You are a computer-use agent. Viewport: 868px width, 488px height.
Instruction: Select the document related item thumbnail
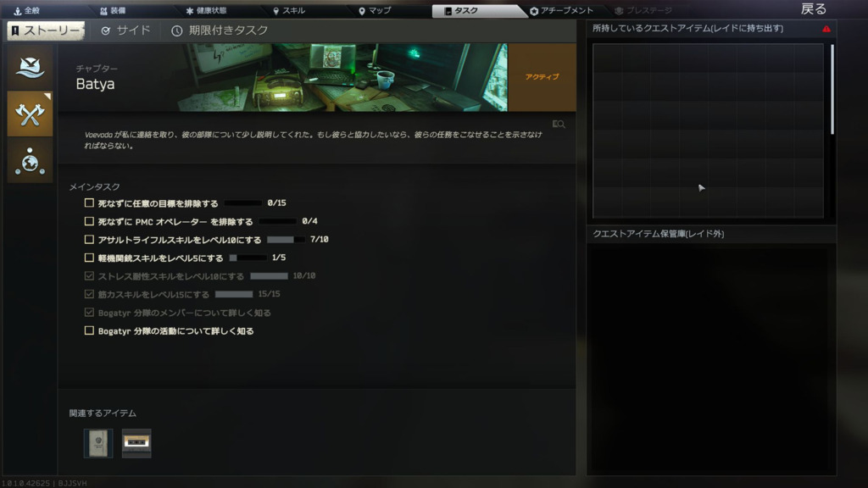[98, 443]
